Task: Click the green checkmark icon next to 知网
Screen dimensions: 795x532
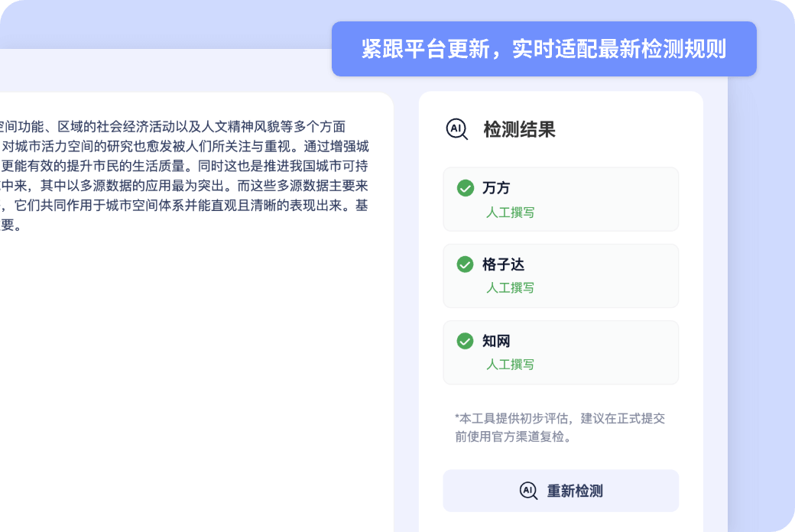Action: pos(465,341)
